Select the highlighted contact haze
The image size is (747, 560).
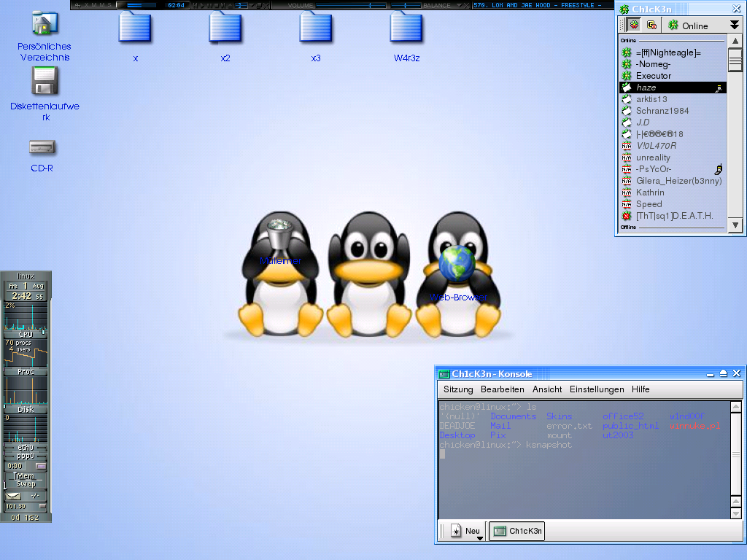point(673,87)
